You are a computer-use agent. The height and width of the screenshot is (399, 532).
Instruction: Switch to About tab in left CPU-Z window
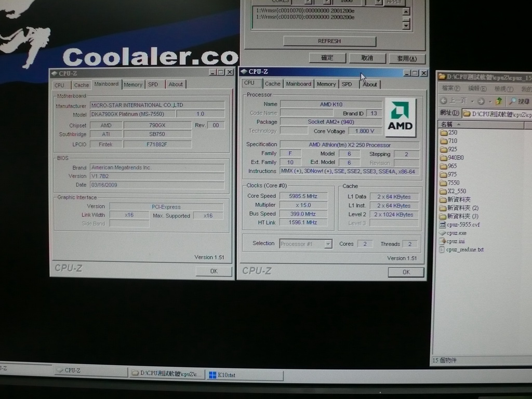tap(176, 84)
